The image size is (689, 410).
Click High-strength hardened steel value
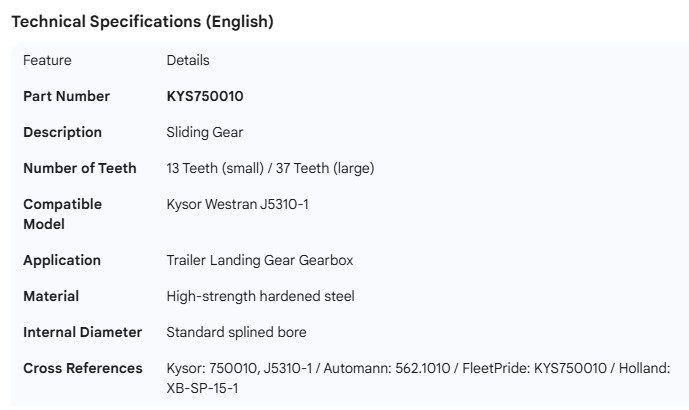[260, 296]
